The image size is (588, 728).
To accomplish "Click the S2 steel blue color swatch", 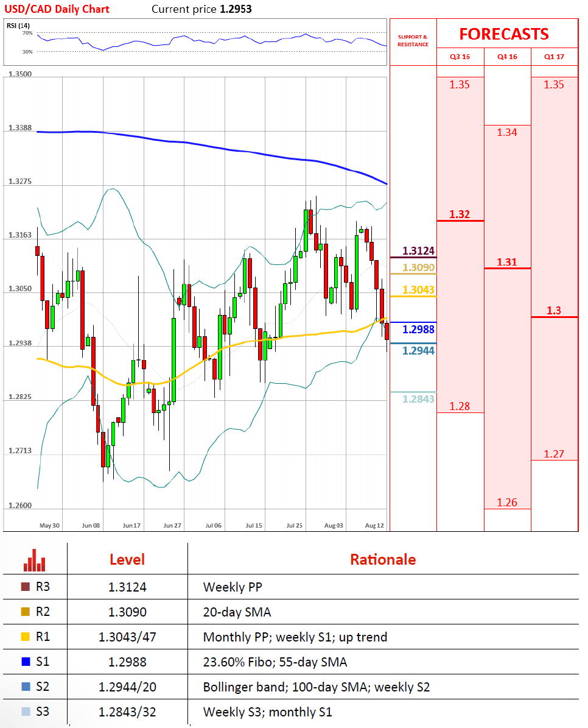I will 26,686.
